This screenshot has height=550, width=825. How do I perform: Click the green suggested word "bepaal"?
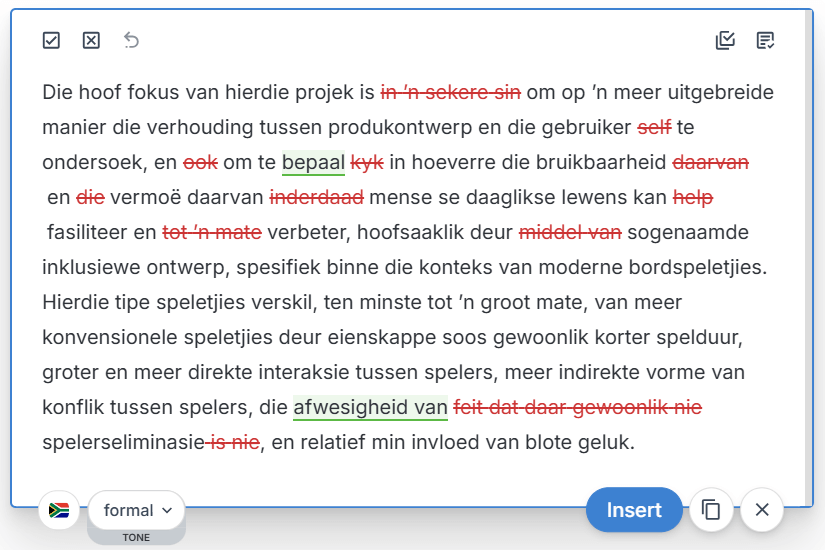point(313,162)
